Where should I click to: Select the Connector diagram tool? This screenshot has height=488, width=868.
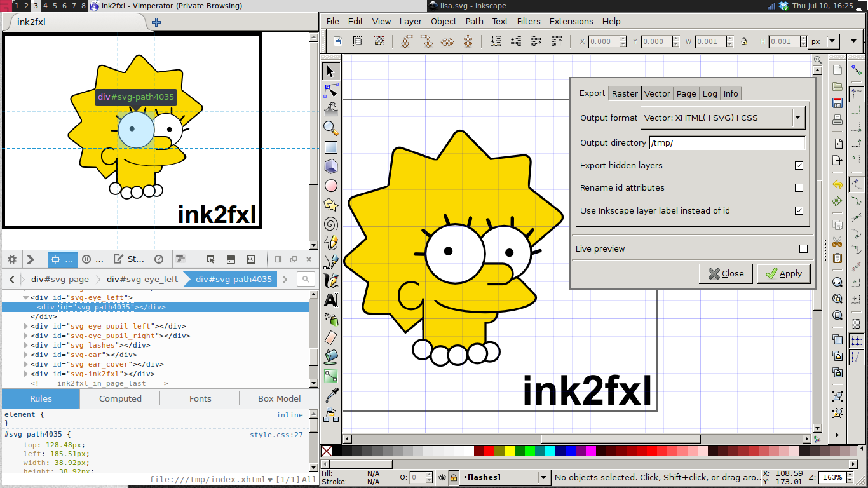tap(330, 414)
